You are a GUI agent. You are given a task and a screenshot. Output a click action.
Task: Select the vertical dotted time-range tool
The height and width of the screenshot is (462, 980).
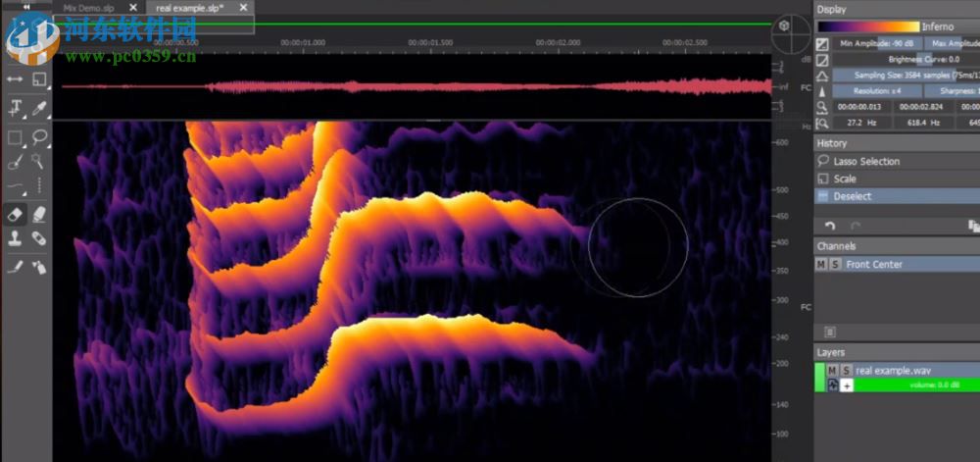click(x=39, y=185)
